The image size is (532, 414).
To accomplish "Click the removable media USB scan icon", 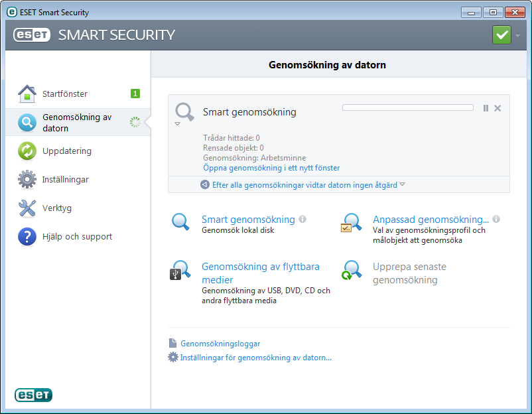I will (x=180, y=270).
